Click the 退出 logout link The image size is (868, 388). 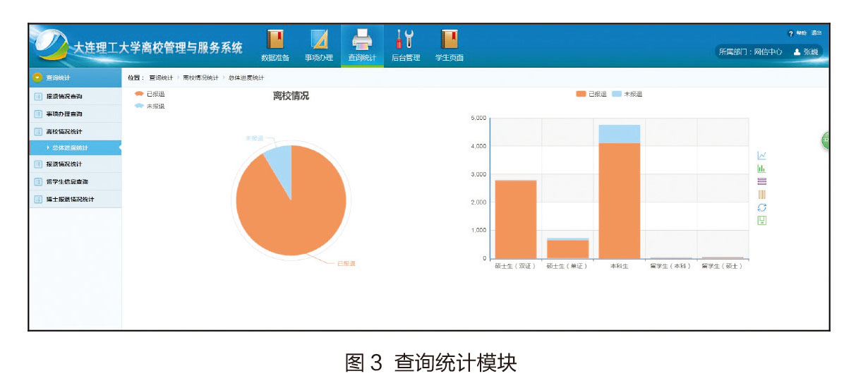click(816, 33)
